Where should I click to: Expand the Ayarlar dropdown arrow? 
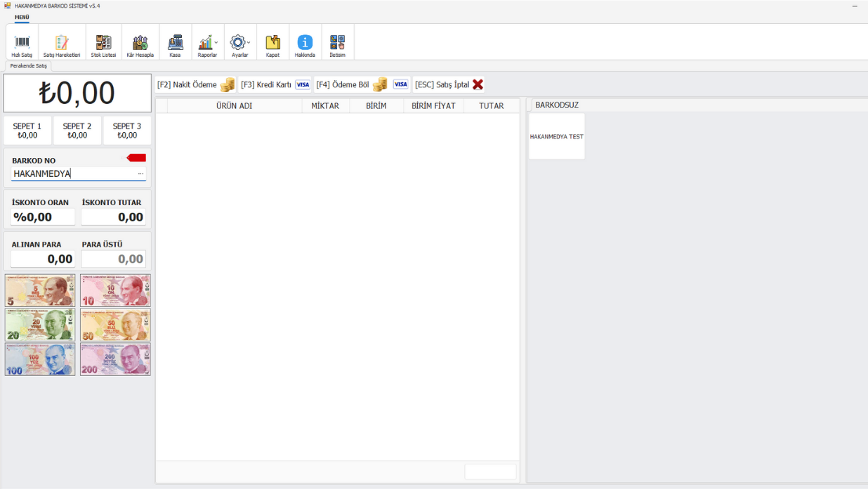click(249, 43)
